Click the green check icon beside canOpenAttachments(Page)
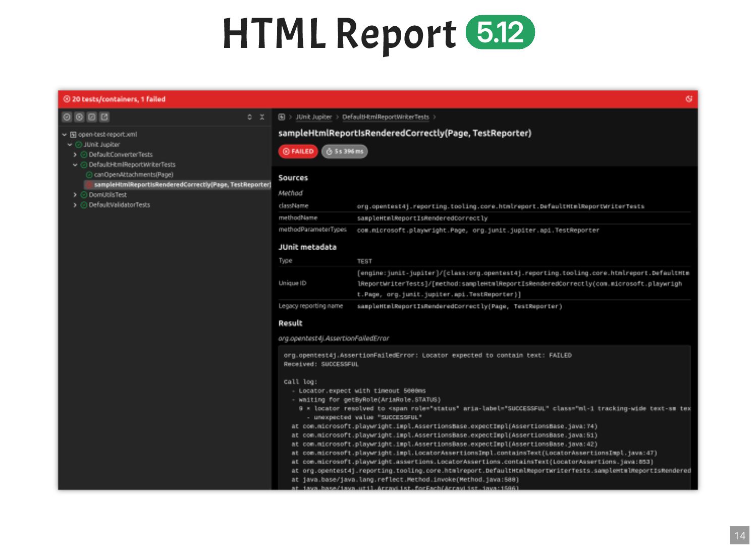756x551 pixels. pyautogui.click(x=89, y=175)
